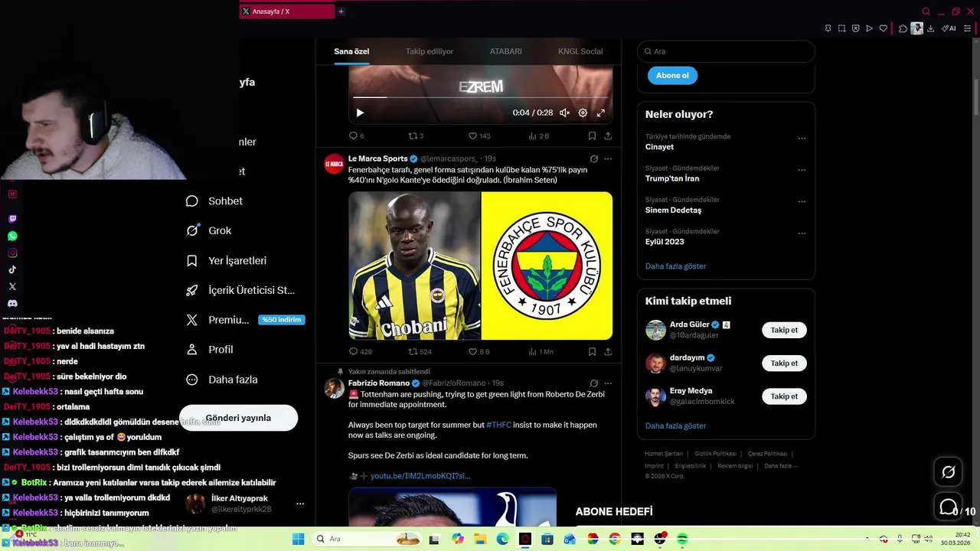The height and width of the screenshot is (551, 980).
Task: Go to Profil page
Action: (x=210, y=350)
